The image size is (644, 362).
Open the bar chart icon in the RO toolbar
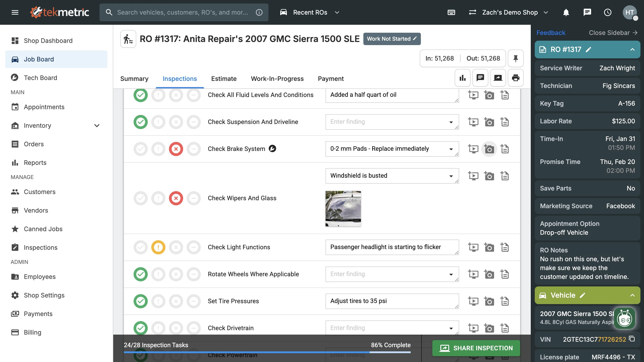tap(462, 78)
